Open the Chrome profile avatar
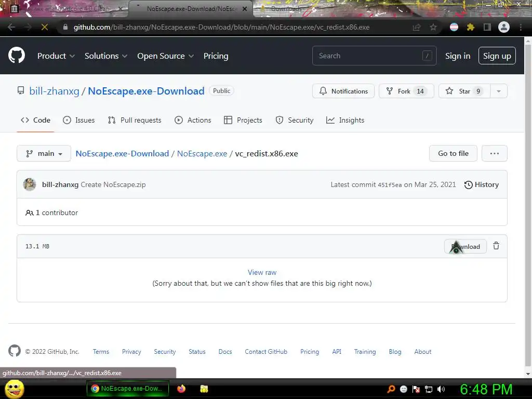 [x=504, y=27]
